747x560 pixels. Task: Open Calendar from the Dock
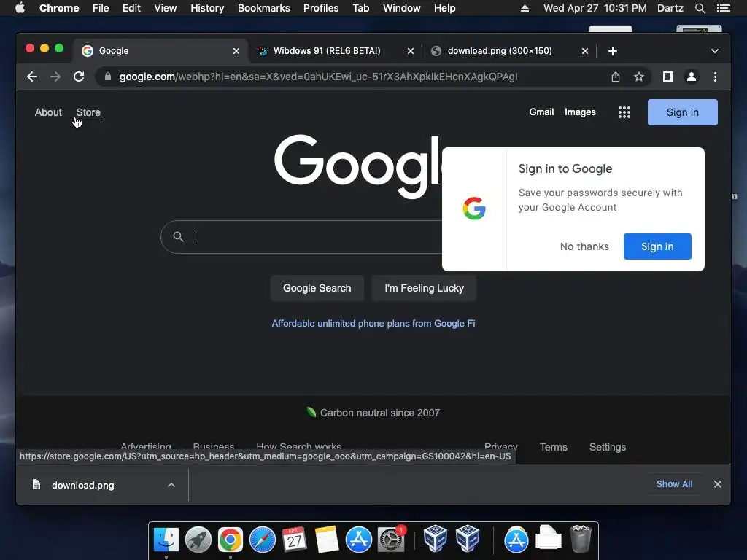click(x=295, y=540)
